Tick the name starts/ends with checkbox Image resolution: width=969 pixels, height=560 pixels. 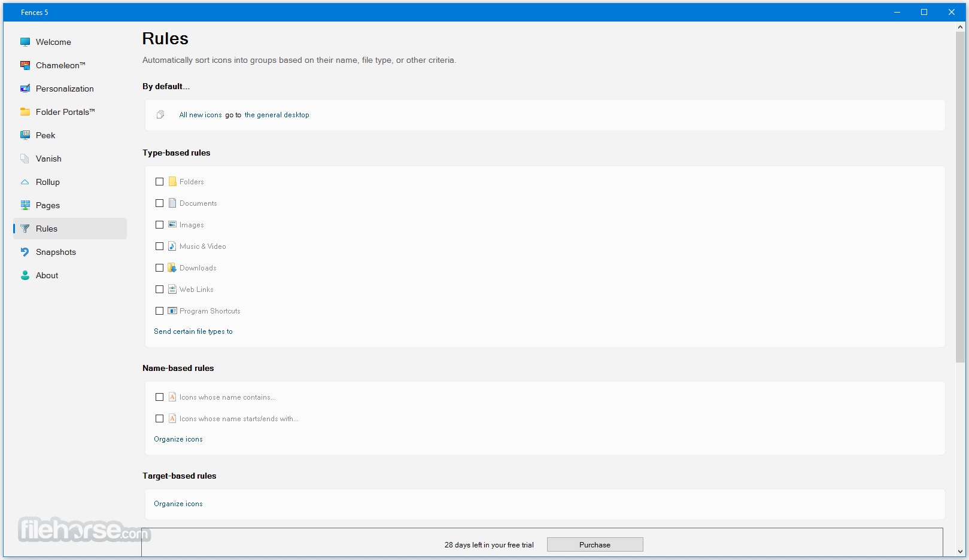pyautogui.click(x=160, y=419)
